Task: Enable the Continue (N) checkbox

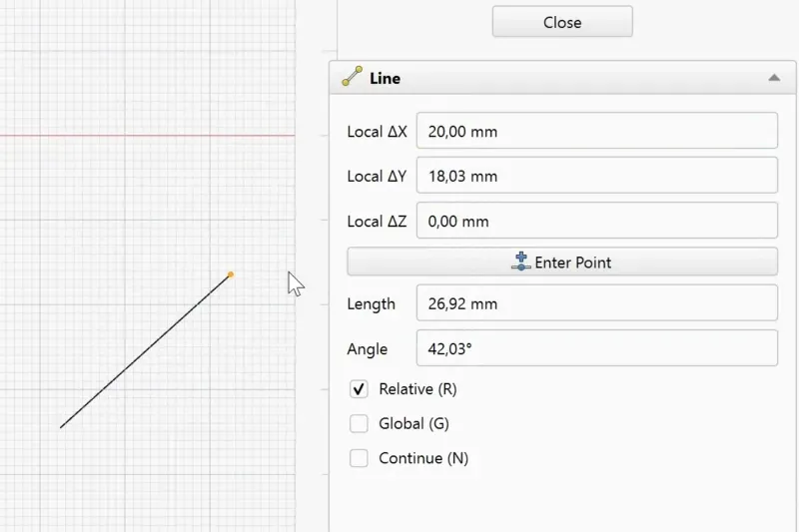Action: 359,458
